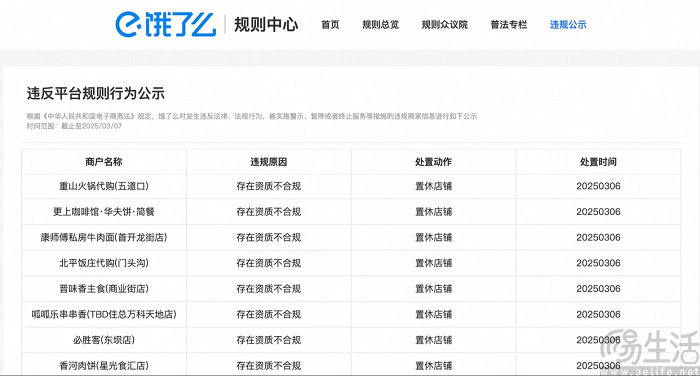
Task: Click 置休店铺 in 康师傅私房牛肉面 row
Action: click(x=433, y=237)
